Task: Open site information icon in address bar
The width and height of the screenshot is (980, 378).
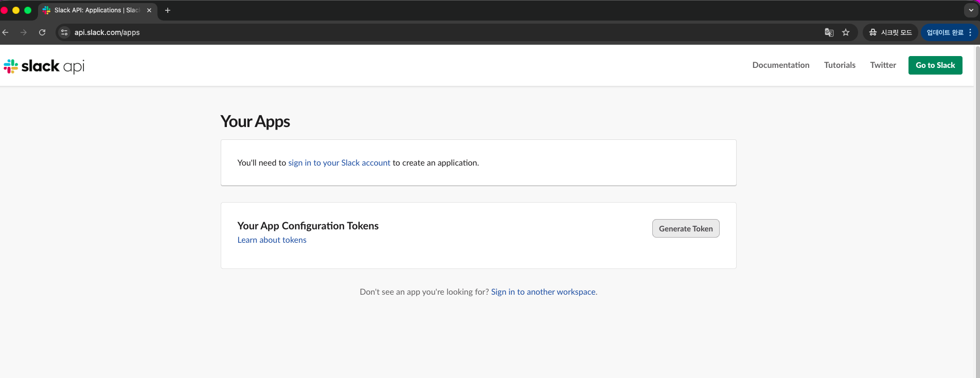Action: pos(64,32)
